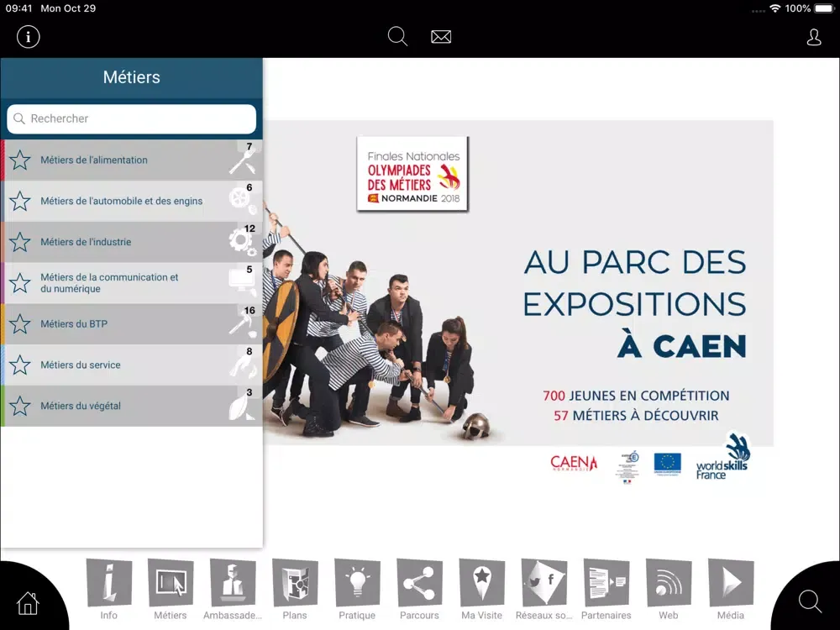Open the user profile icon
840x630 pixels.
click(813, 37)
